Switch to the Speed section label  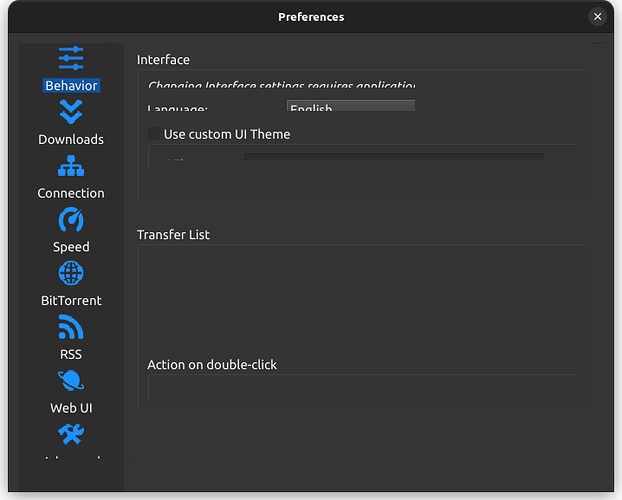click(71, 247)
